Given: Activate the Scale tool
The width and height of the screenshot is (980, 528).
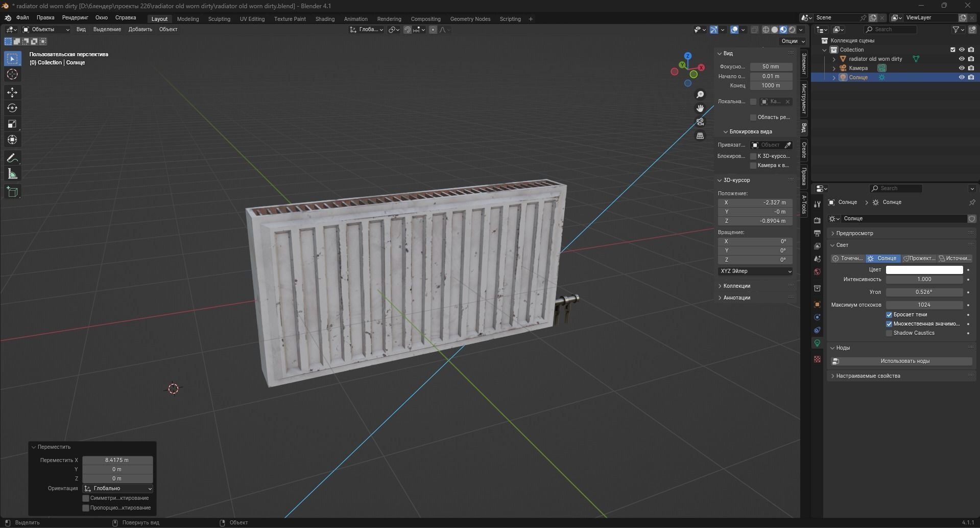Looking at the screenshot, I should (x=12, y=124).
